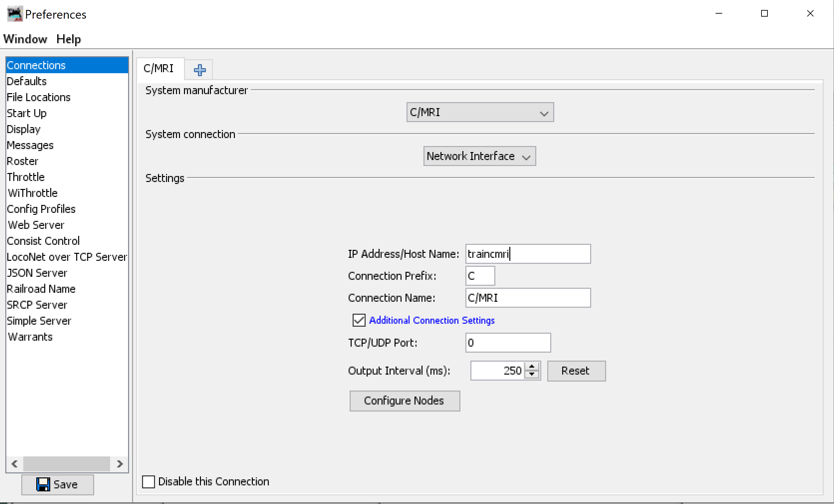Screen dimensions: 834x504
Task: Increment the Output Interval stepper up
Action: click(x=532, y=366)
